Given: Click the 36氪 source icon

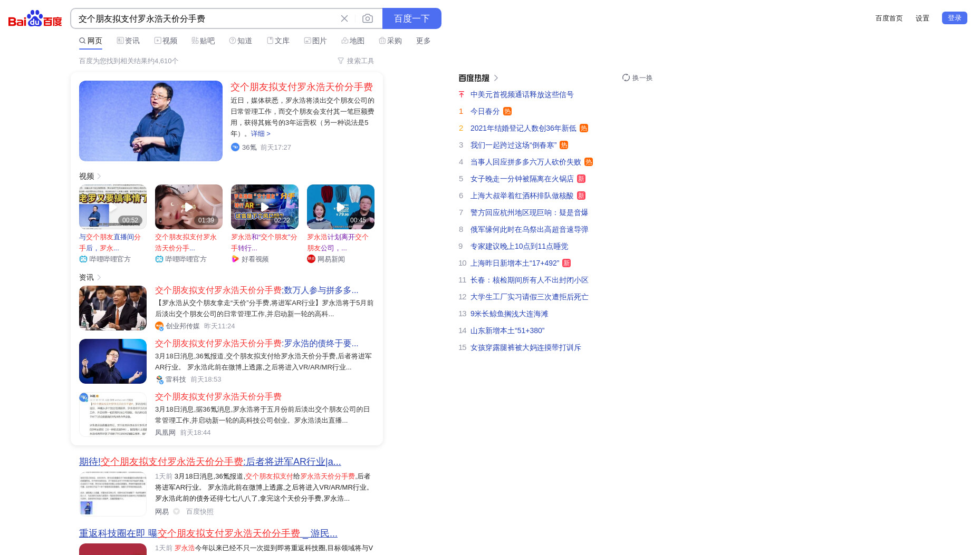Looking at the screenshot, I should (x=235, y=147).
